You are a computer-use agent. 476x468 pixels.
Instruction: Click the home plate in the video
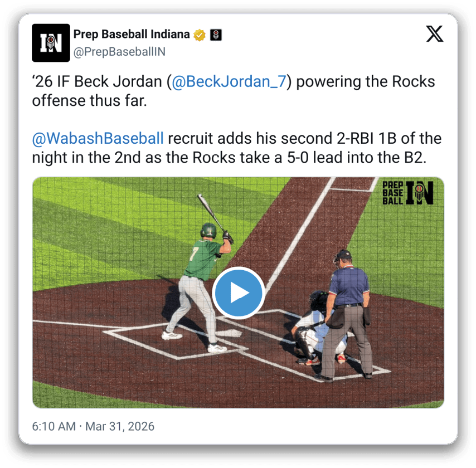pos(229,333)
